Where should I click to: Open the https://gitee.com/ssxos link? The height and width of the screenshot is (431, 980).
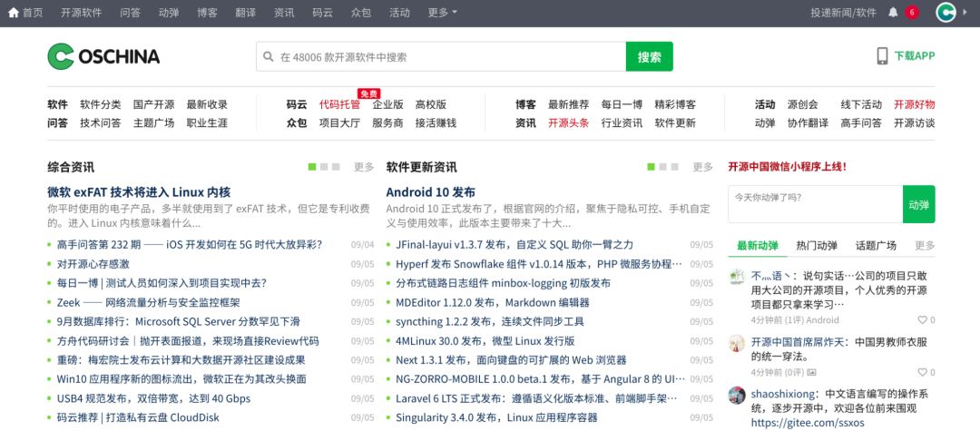[x=808, y=423]
